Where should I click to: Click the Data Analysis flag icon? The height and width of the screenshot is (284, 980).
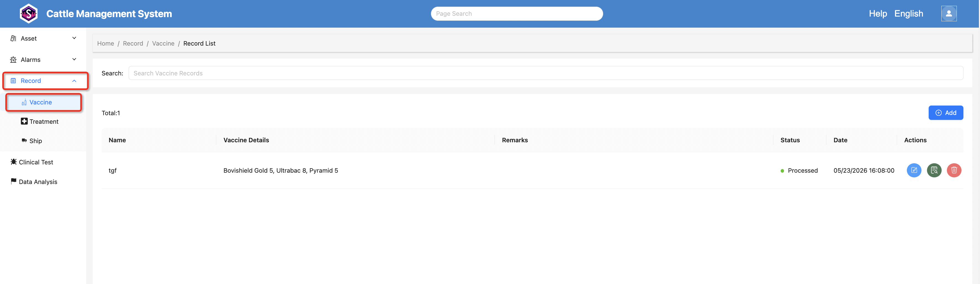coord(14,181)
